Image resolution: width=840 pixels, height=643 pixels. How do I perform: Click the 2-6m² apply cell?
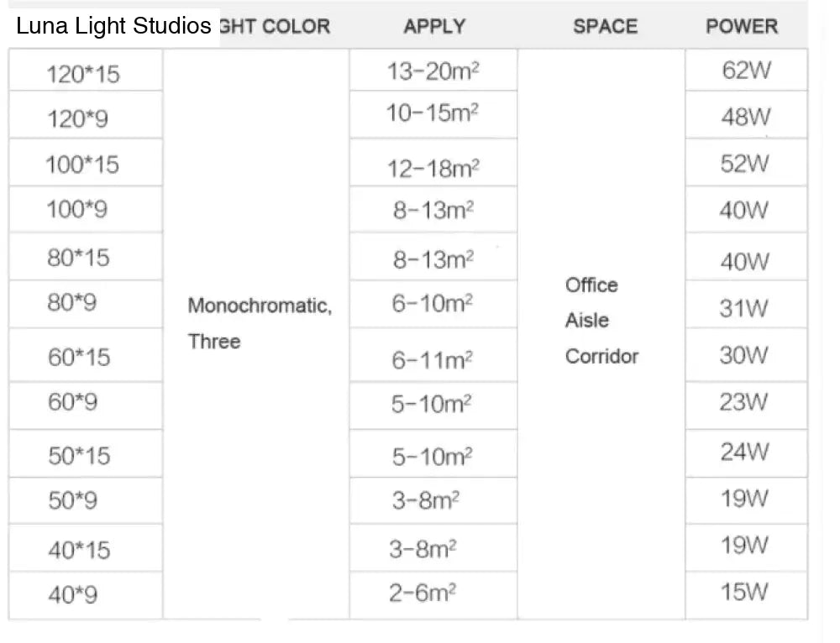click(x=433, y=595)
